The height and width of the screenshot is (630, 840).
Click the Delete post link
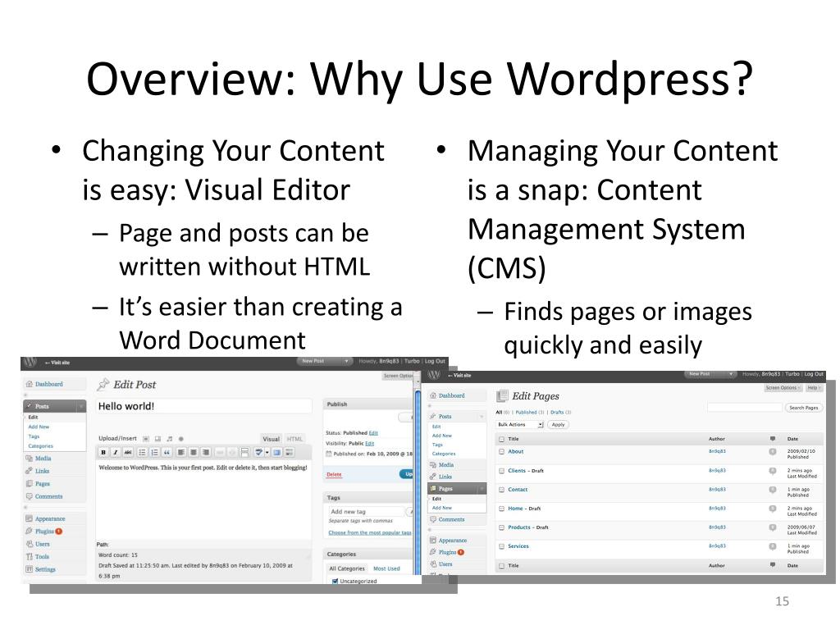[x=334, y=475]
